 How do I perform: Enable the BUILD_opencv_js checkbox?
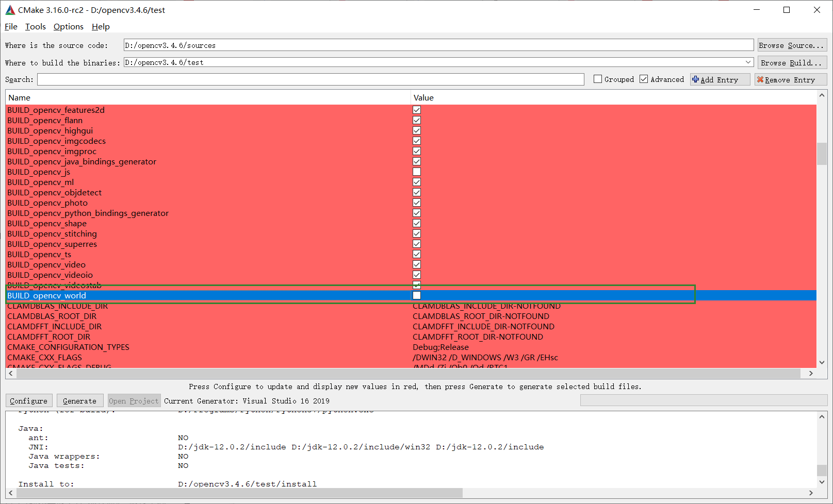(x=417, y=172)
